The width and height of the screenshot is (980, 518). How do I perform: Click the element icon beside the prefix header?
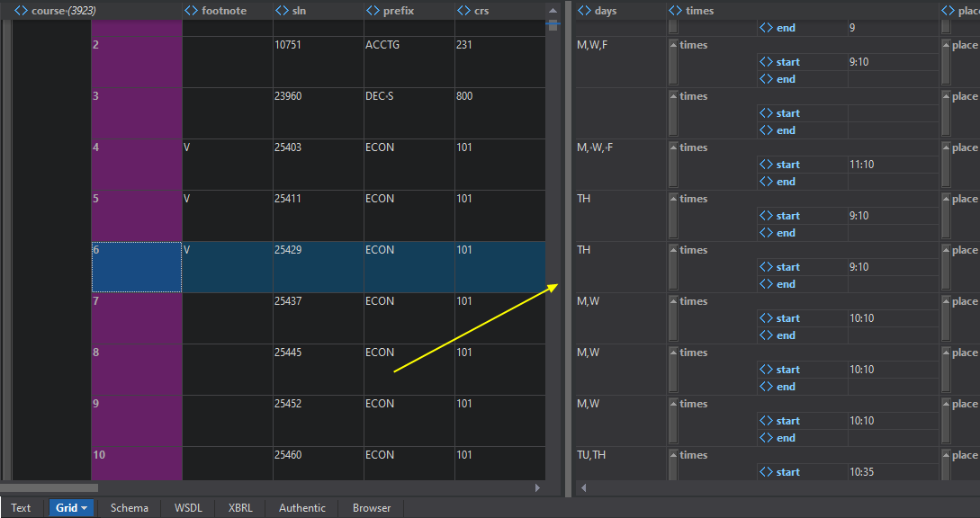click(372, 11)
